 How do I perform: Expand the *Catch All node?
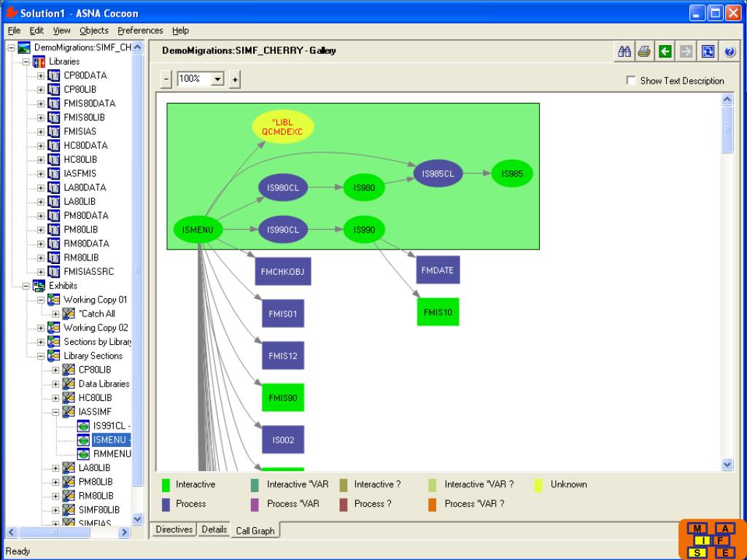tap(55, 314)
